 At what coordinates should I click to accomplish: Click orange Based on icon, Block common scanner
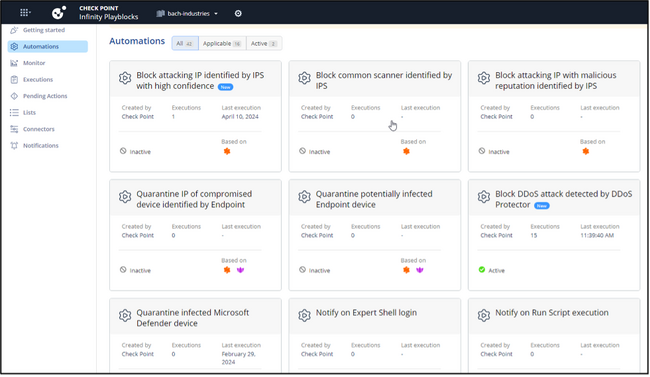pyautogui.click(x=406, y=151)
